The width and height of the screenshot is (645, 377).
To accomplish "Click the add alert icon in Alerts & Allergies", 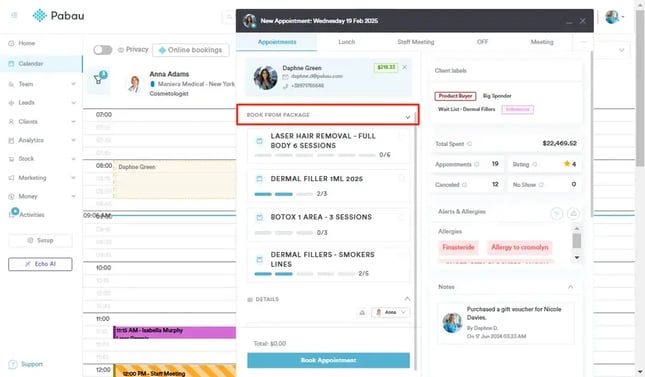I will click(573, 213).
